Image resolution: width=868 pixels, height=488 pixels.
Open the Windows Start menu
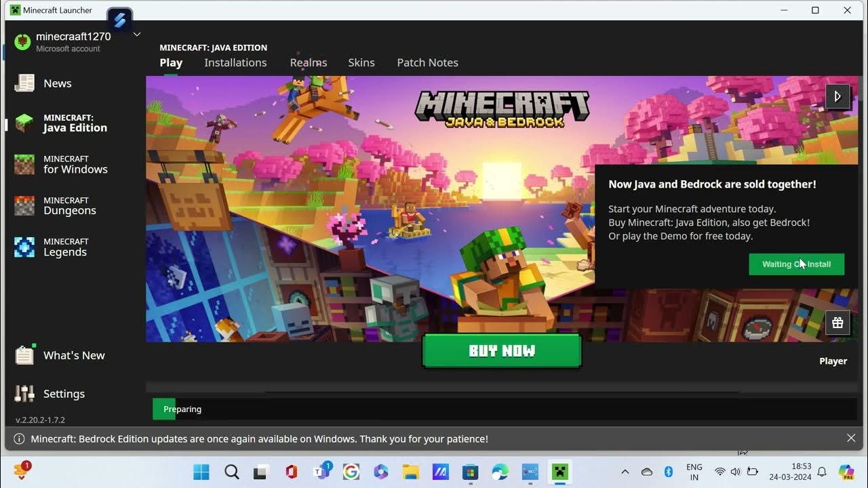click(x=201, y=472)
